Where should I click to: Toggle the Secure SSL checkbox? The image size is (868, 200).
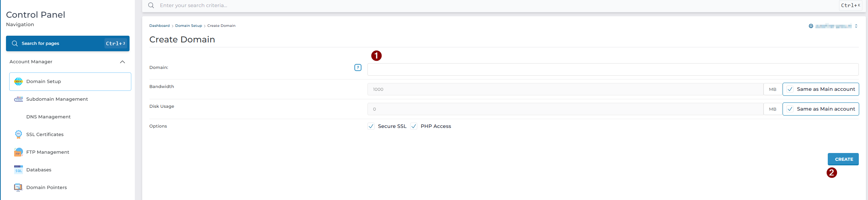pyautogui.click(x=371, y=126)
